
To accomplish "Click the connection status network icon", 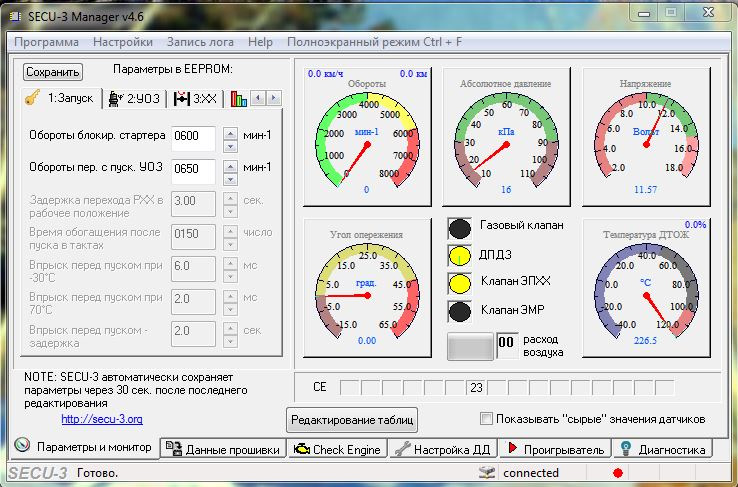I will pyautogui.click(x=486, y=472).
